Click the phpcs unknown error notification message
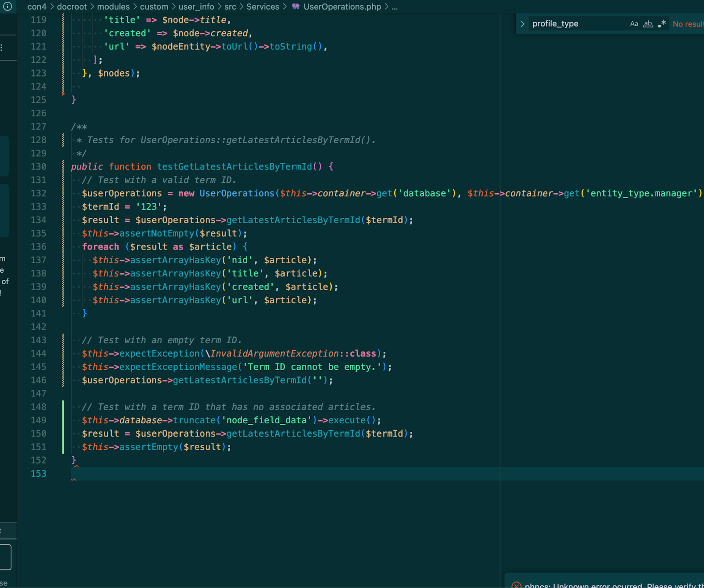The width and height of the screenshot is (704, 588). coord(614,585)
